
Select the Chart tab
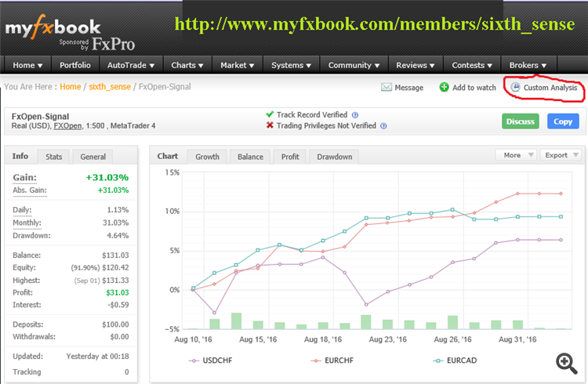click(x=168, y=156)
